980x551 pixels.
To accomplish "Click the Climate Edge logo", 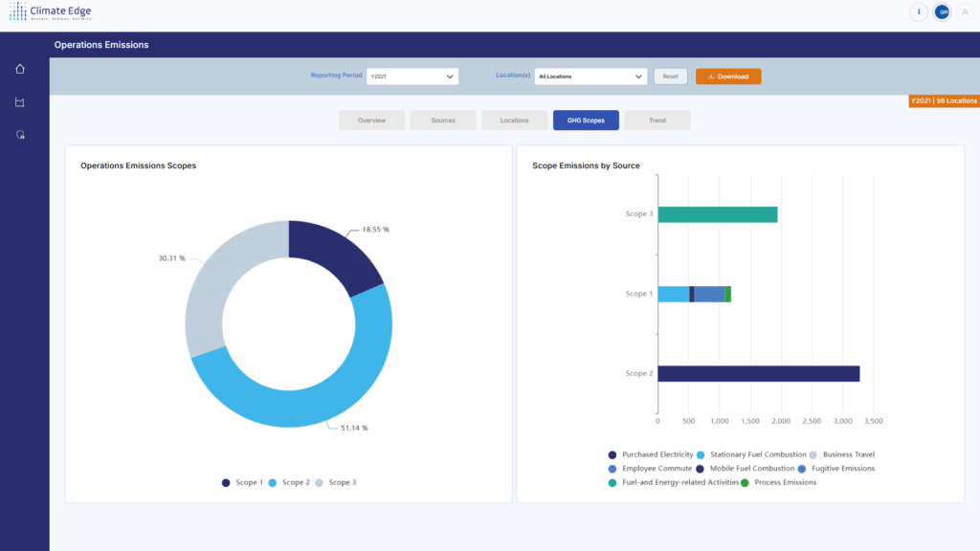I will [x=51, y=12].
